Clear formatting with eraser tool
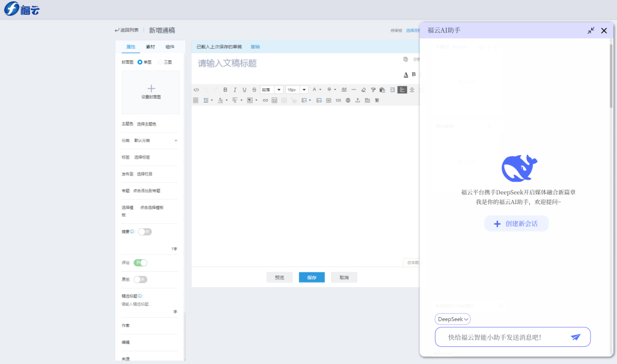The image size is (617, 364). tap(363, 90)
